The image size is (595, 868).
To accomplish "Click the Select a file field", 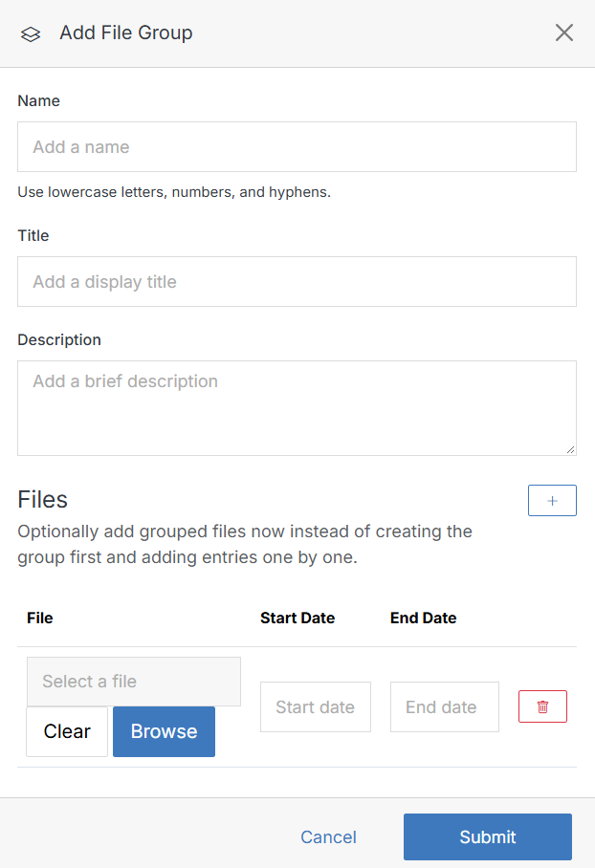I will point(134,682).
